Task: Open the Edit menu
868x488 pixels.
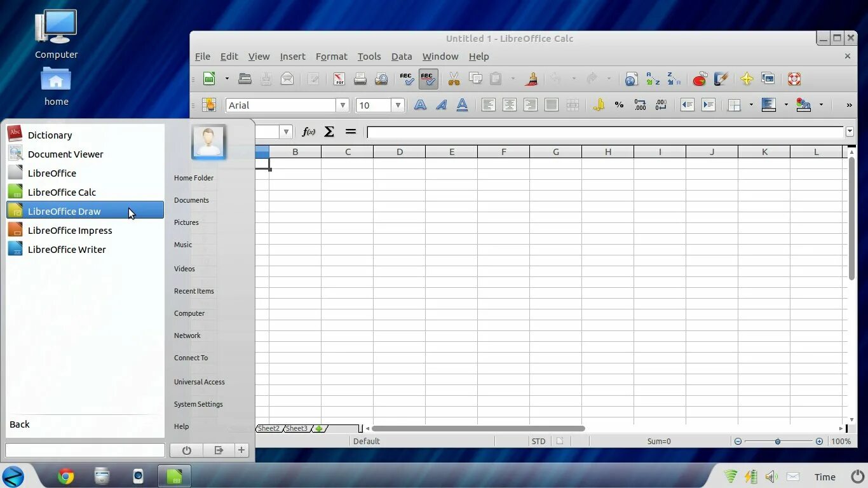Action: (x=229, y=56)
